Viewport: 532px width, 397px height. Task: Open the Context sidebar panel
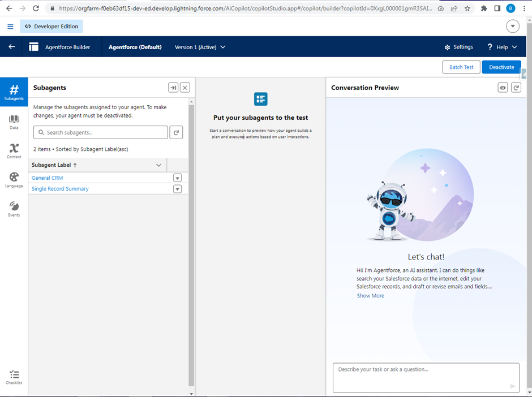(x=14, y=151)
